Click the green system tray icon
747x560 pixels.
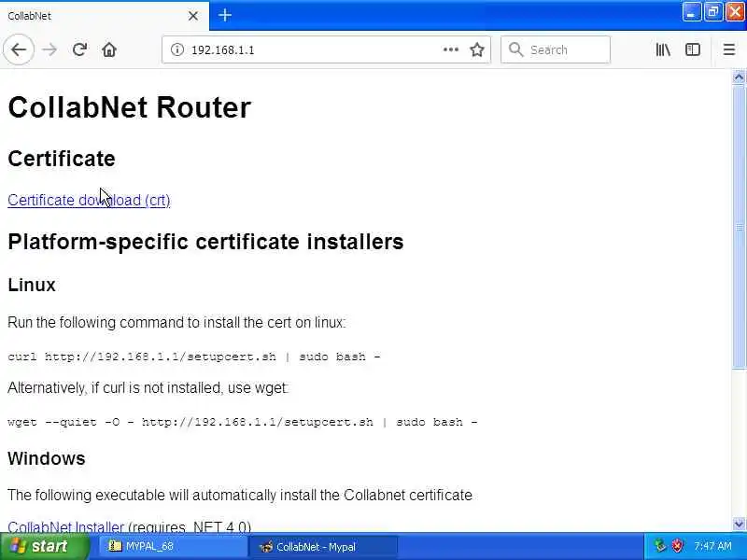660,546
